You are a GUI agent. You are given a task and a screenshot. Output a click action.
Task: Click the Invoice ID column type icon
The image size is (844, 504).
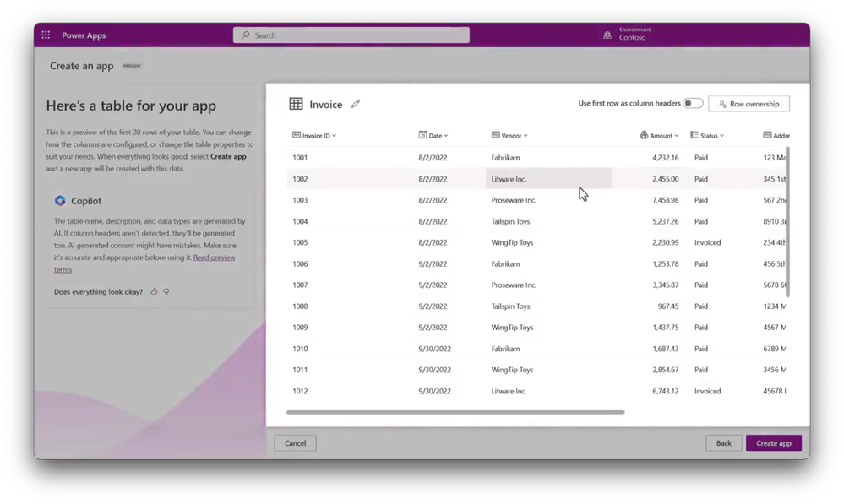pos(296,135)
